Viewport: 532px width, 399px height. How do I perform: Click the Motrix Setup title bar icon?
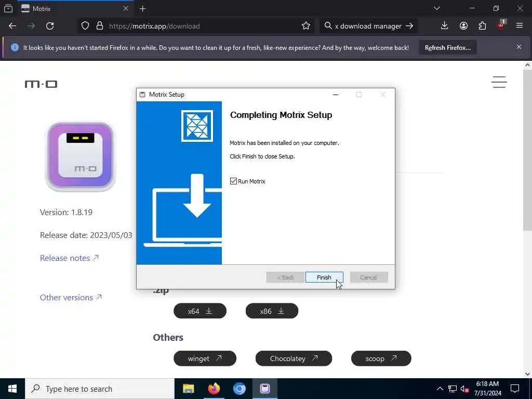tap(142, 95)
